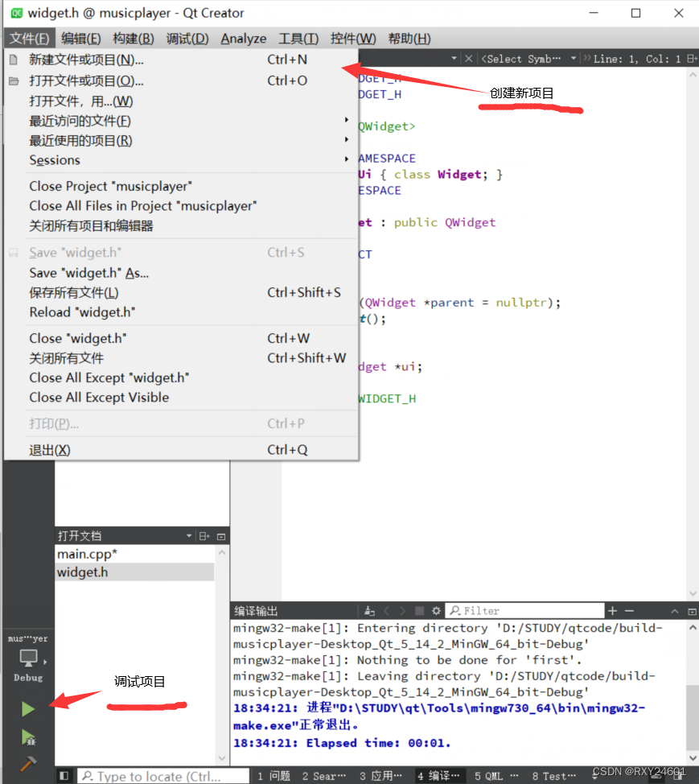Open the kit selector showing the Debug monitor icon
Viewport: 699px width, 784px height.
tap(27, 660)
